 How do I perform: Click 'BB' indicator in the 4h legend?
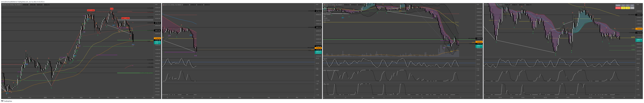tap(325, 16)
